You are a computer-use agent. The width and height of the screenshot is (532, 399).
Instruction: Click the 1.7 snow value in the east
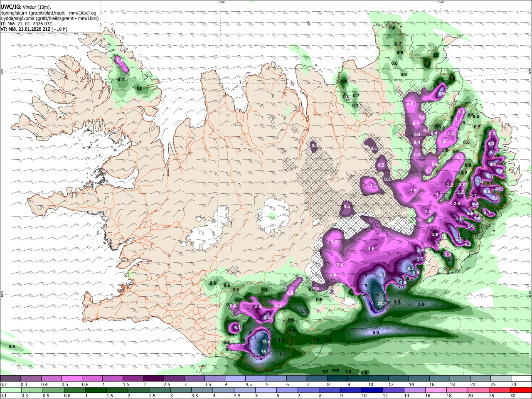[x=439, y=194]
